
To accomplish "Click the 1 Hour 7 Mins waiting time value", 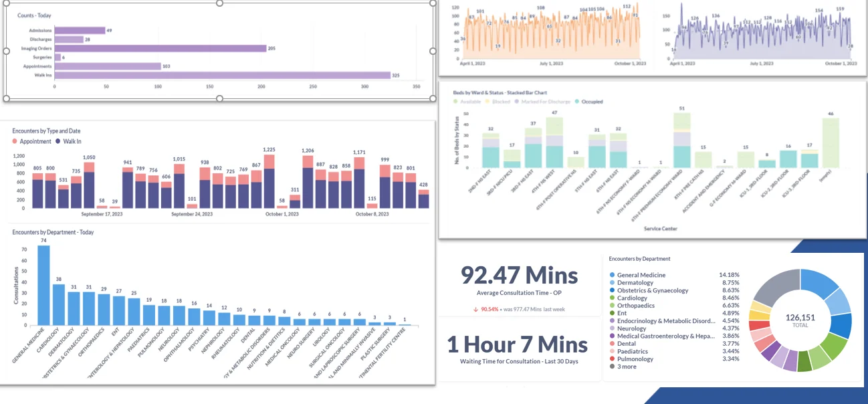I will pyautogui.click(x=517, y=344).
